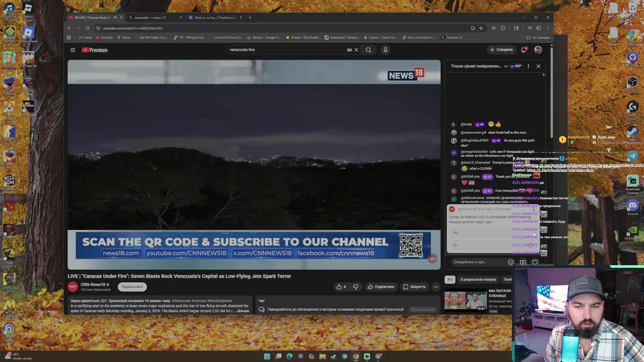Image resolution: width=644 pixels, height=362 pixels.
Task: Select the З результатів пошуку chip
Action: tap(478, 280)
